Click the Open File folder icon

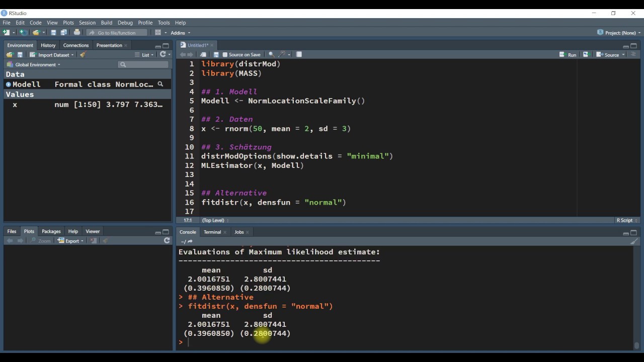click(36, 33)
